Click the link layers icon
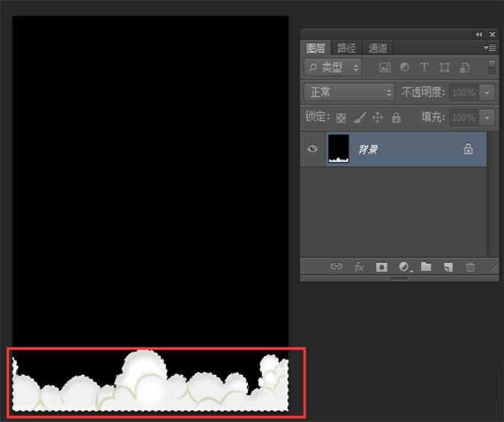 (337, 267)
